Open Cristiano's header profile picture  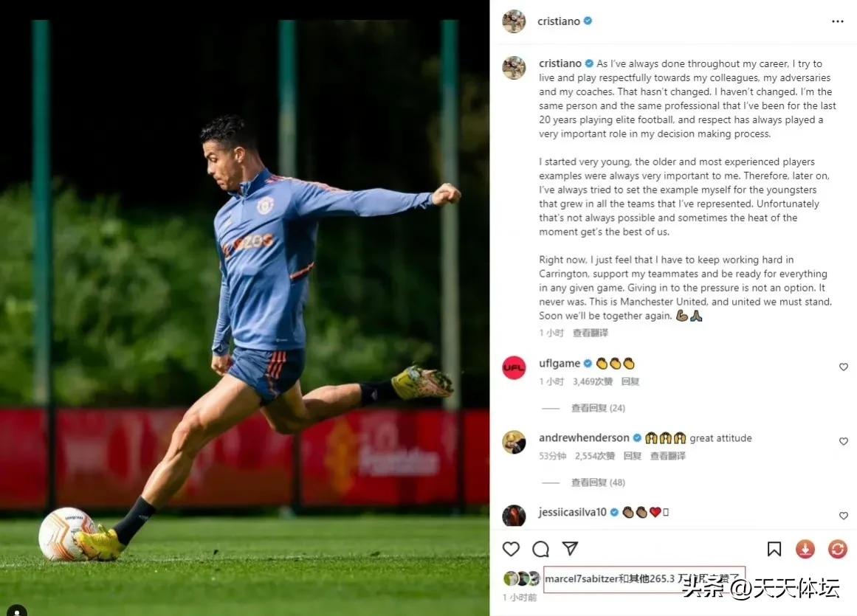point(514,21)
